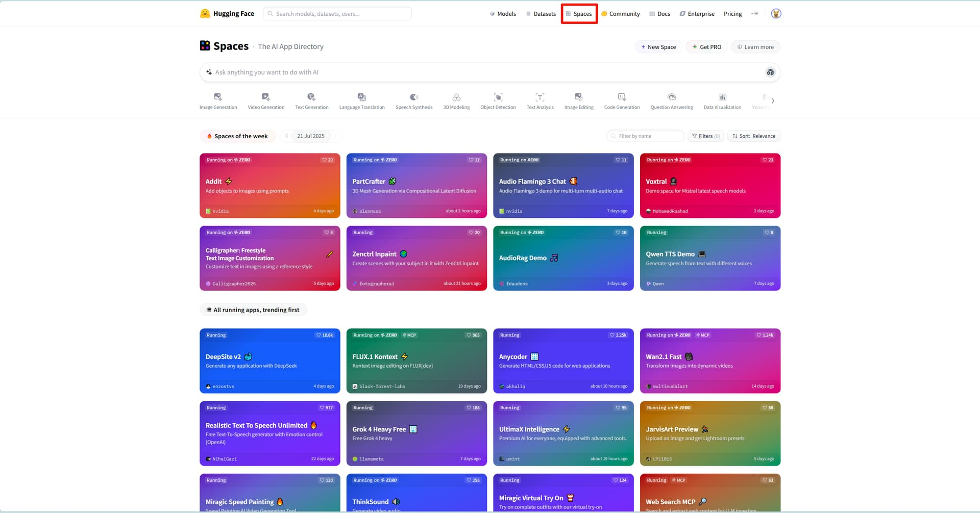980x513 pixels.
Task: Like the Addit space heart counter
Action: (x=327, y=160)
